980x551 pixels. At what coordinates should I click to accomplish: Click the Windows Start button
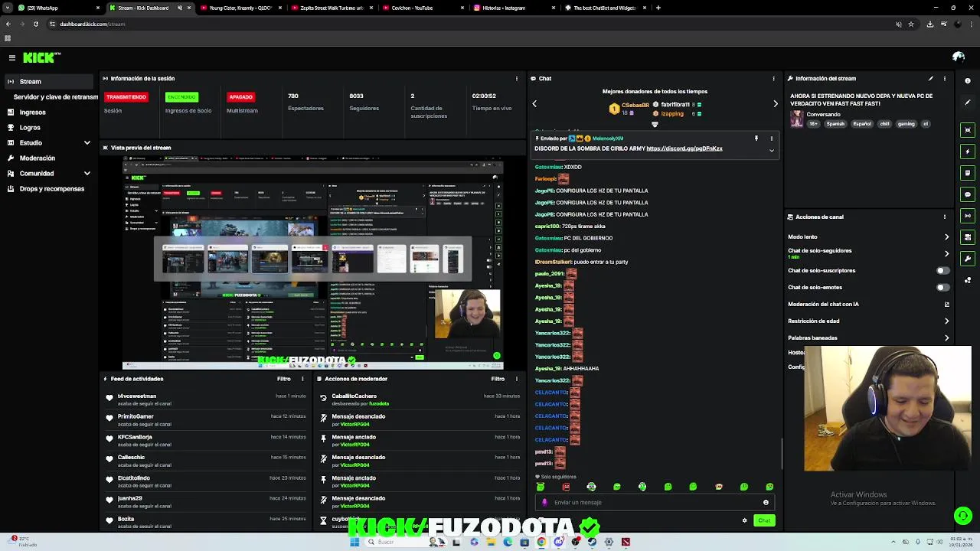pos(354,542)
